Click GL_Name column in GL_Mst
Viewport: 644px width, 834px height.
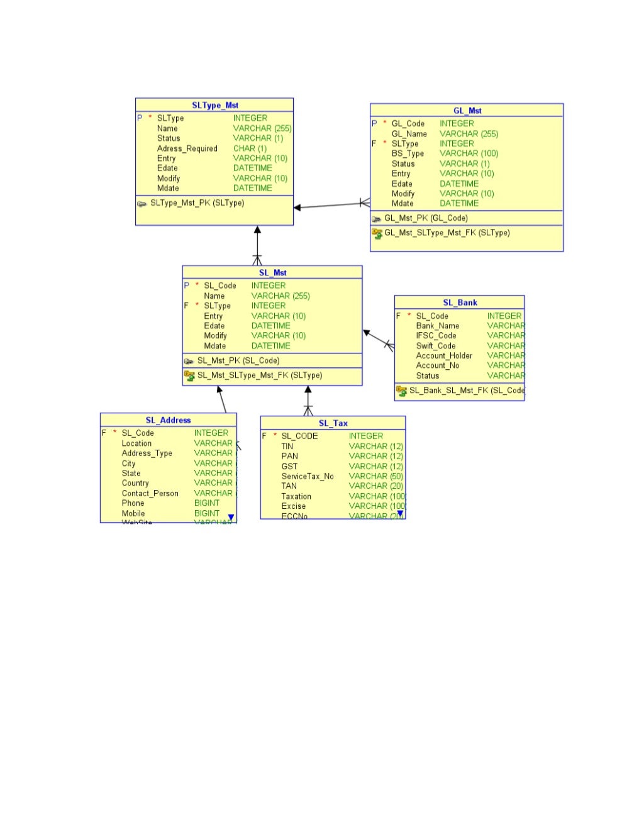tap(409, 134)
